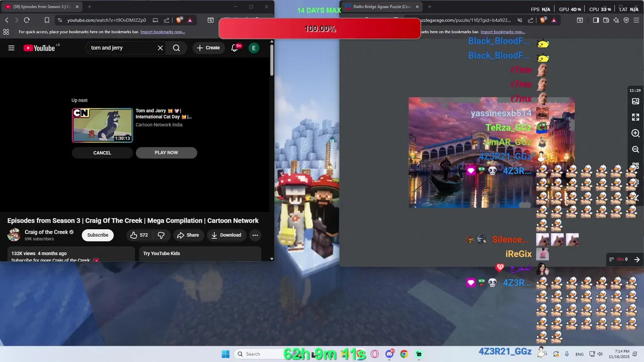This screenshot has height=362, width=644.
Task: Open Discord from the taskbar
Action: coord(389,354)
